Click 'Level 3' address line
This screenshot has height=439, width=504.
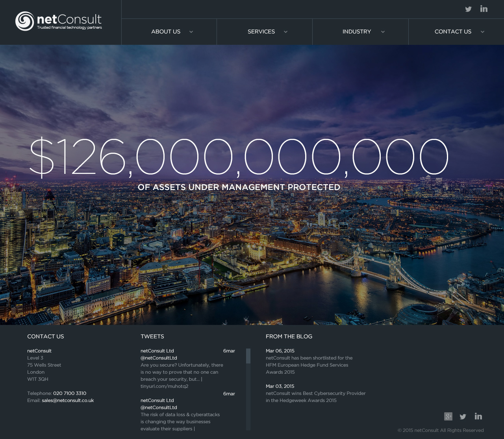(35, 358)
